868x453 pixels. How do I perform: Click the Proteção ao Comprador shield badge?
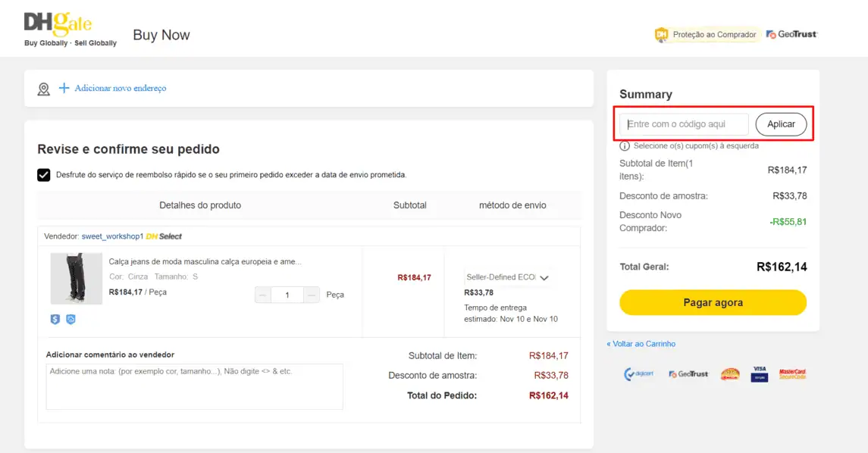pos(706,34)
